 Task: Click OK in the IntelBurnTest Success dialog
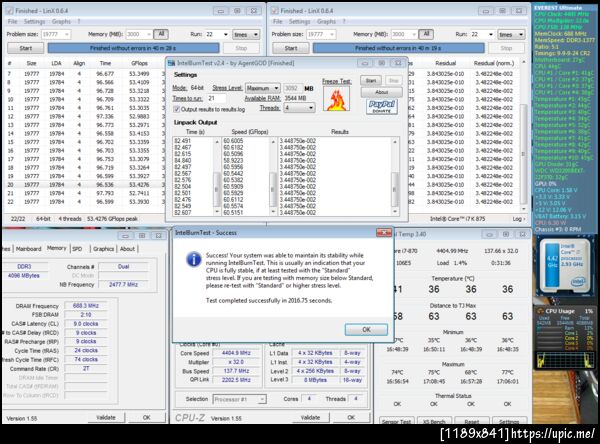coord(366,330)
